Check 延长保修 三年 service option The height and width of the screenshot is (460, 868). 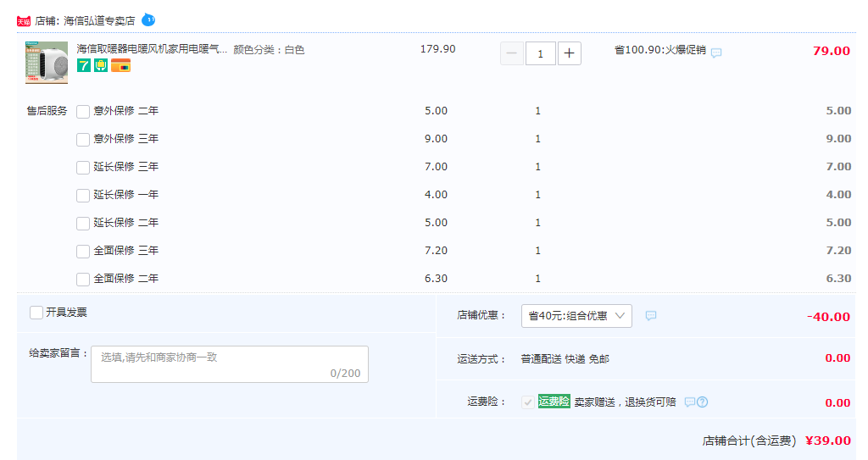pos(83,168)
